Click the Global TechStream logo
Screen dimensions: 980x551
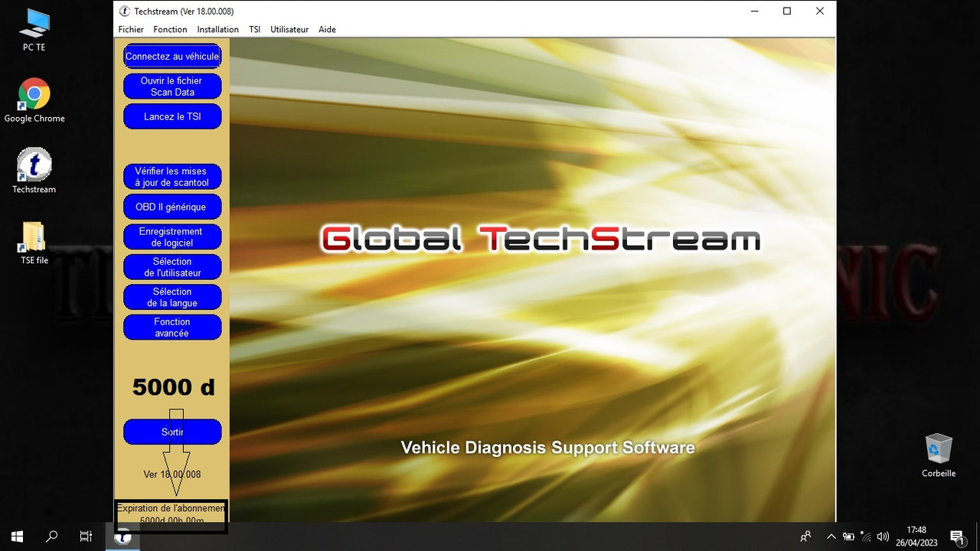pos(541,239)
